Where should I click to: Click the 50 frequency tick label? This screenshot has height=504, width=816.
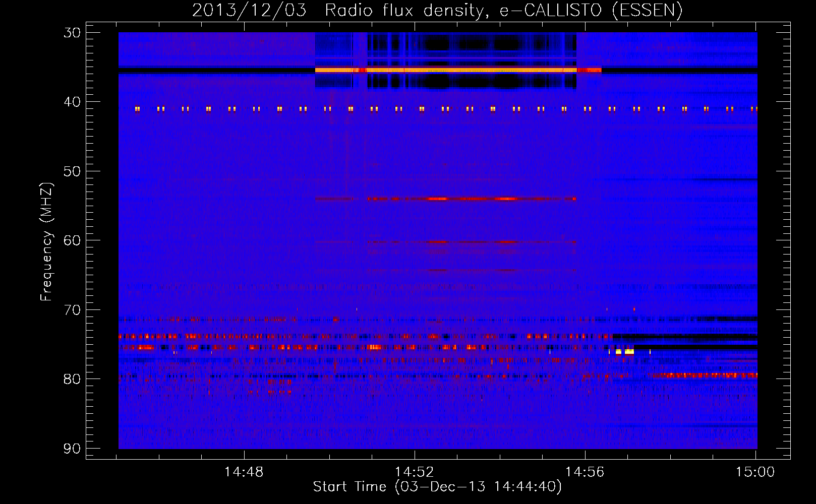pyautogui.click(x=72, y=171)
